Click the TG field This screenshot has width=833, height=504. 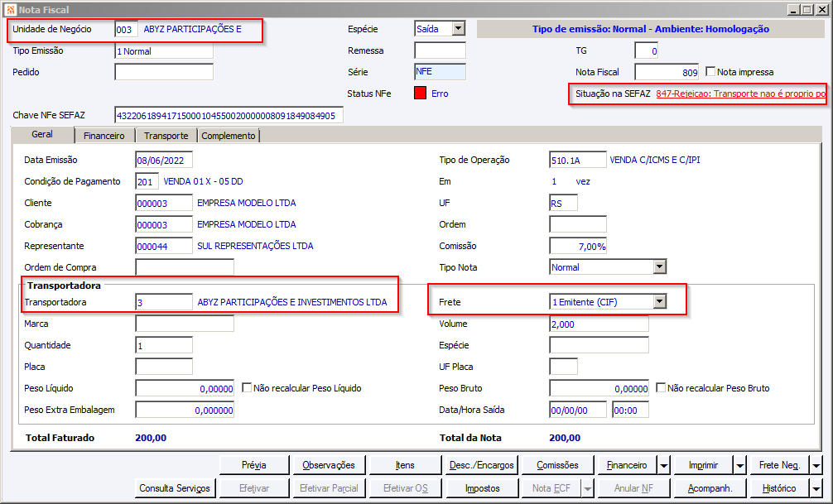coord(647,51)
